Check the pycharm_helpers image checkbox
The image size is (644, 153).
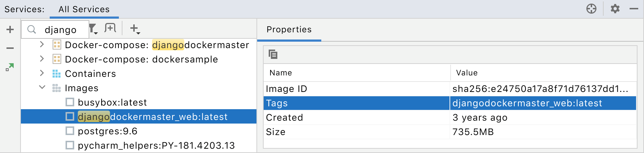coord(70,145)
